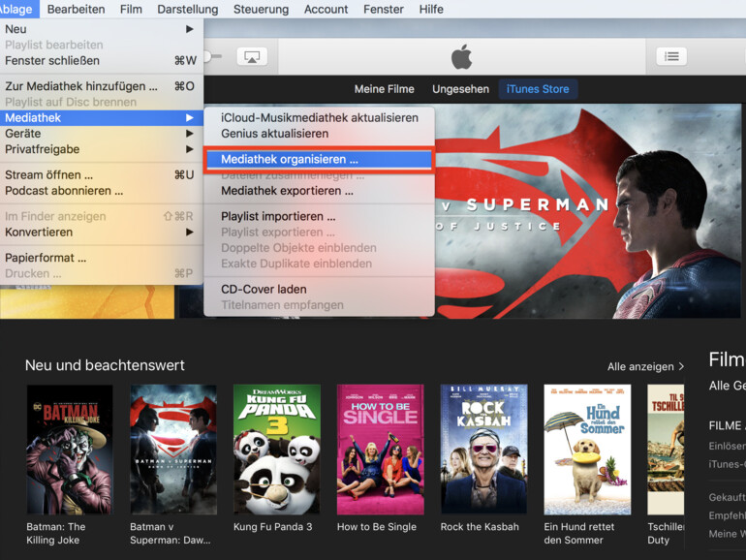746x560 pixels.
Task: Switch to the iTunes Store tab
Action: [538, 89]
